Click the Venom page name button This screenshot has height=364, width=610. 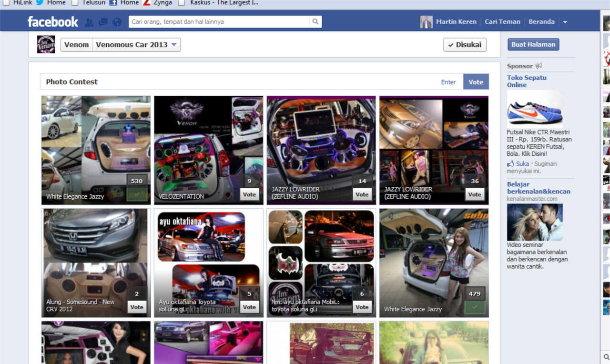click(x=77, y=45)
